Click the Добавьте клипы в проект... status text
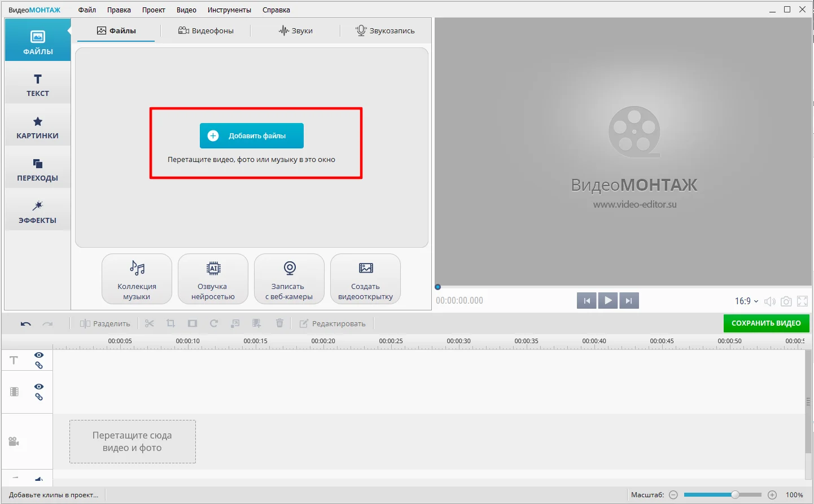This screenshot has height=504, width=814. 54,495
